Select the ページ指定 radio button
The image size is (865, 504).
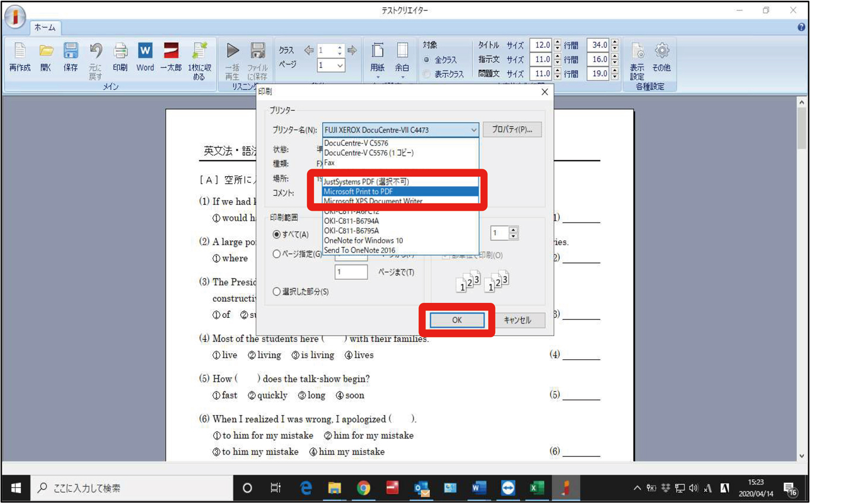tap(277, 254)
